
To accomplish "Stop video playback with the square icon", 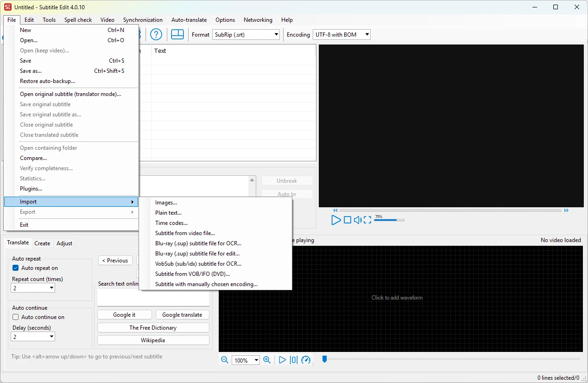I will tap(348, 220).
